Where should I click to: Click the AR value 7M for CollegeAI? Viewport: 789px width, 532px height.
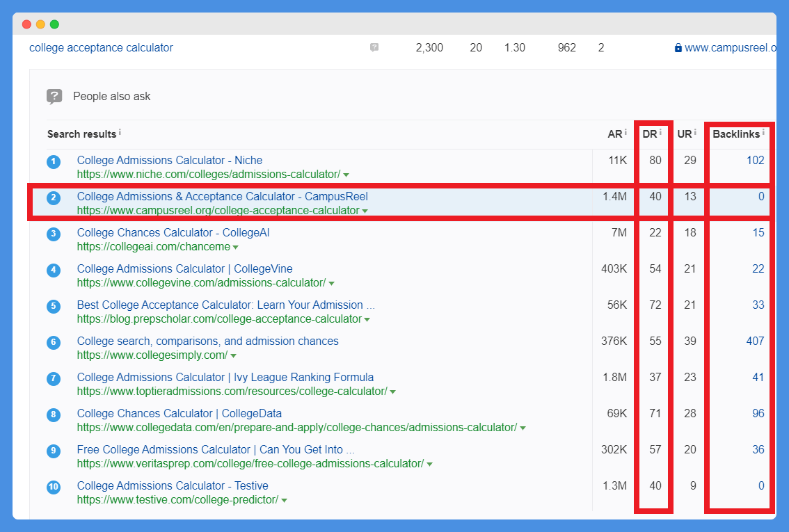click(x=619, y=233)
